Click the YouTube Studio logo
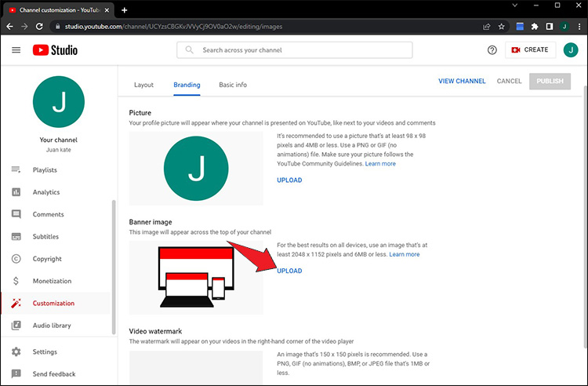Screen dimensions: 588x386 pyautogui.click(x=55, y=50)
